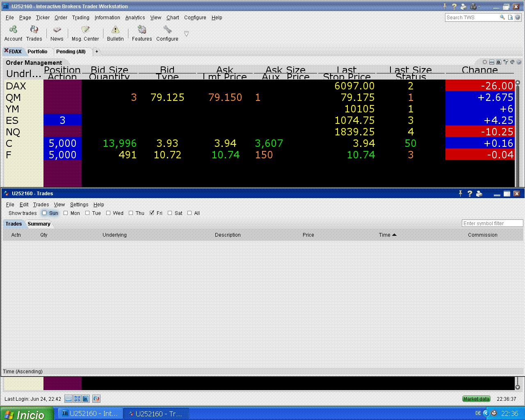Image resolution: width=525 pixels, height=420 pixels.
Task: Open the Configure wrench icon
Action: tap(167, 30)
